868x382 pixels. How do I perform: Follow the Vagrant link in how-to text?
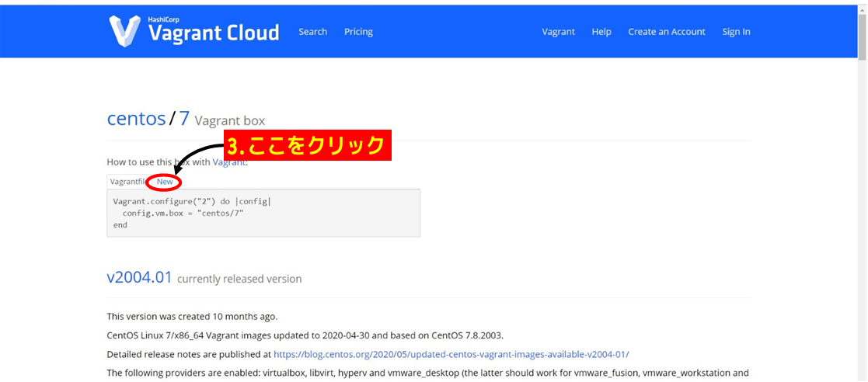click(228, 162)
